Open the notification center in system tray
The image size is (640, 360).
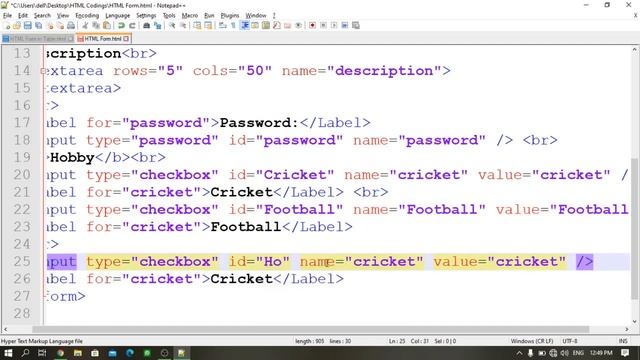625,353
